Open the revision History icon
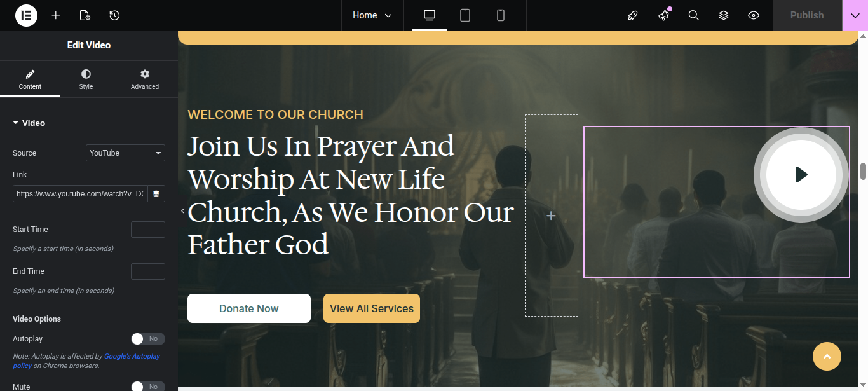Screen dimensions: 868x391 coord(114,15)
